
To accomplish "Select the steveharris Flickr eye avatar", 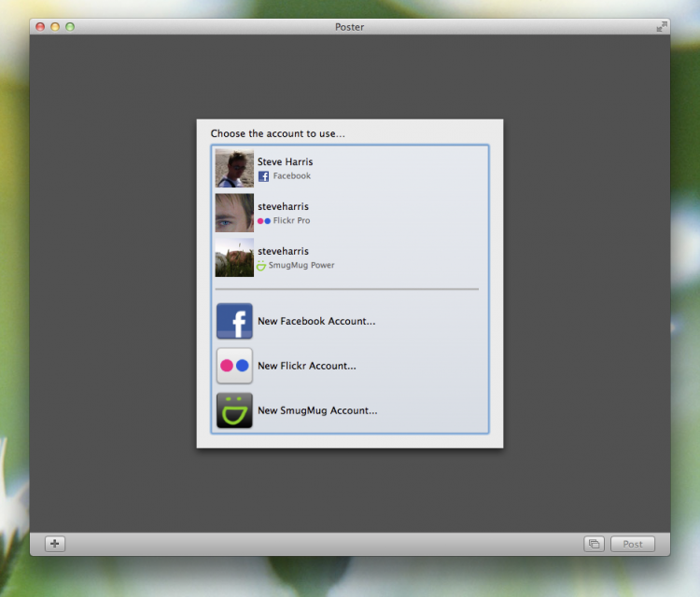I will click(x=234, y=213).
